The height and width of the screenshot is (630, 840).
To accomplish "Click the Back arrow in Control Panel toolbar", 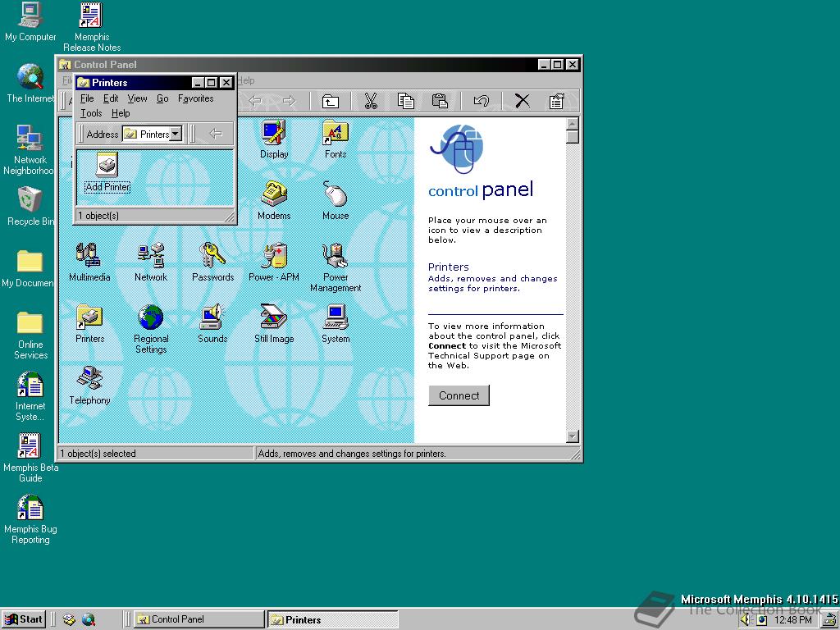I will (x=256, y=101).
